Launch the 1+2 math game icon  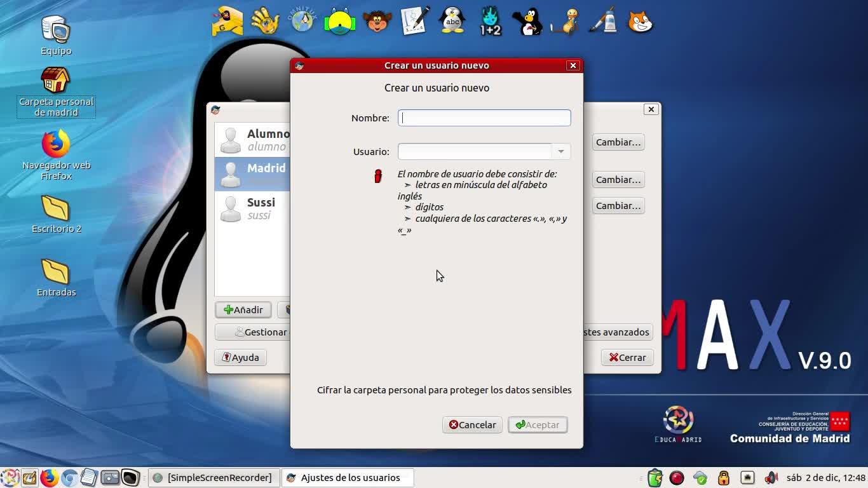coord(491,21)
